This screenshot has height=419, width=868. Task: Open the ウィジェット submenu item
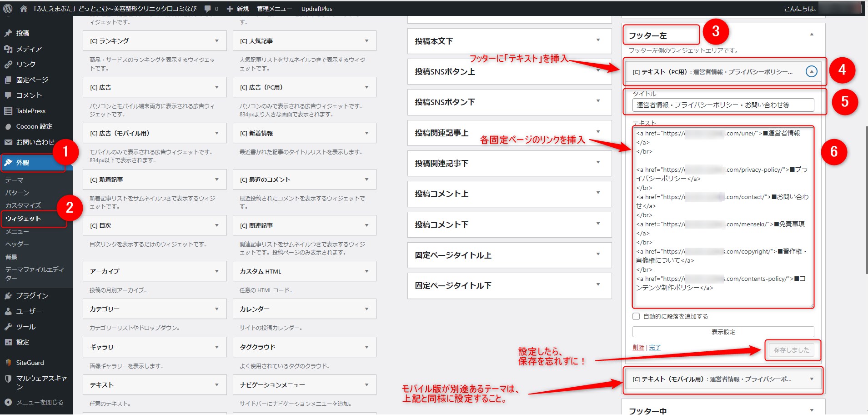[23, 219]
